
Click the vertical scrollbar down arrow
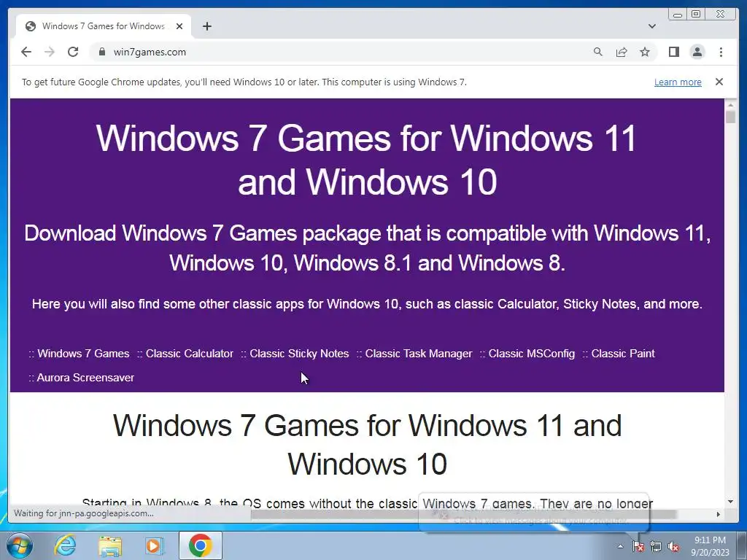(730, 502)
